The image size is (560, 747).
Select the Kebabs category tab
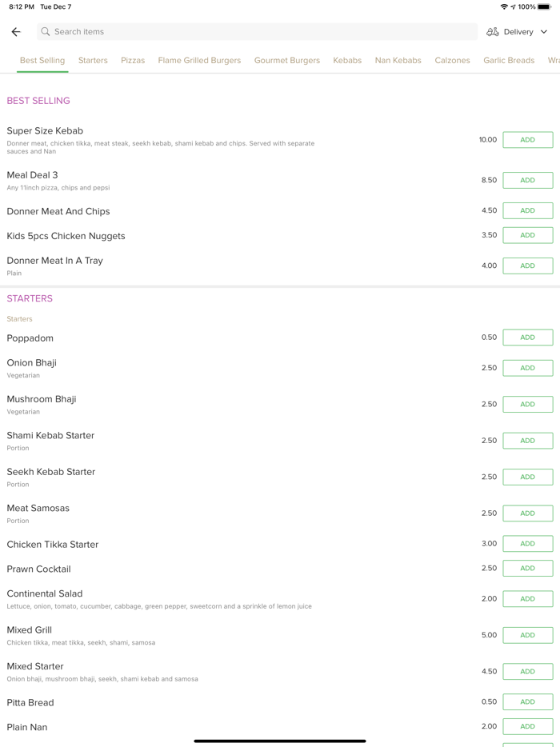[x=347, y=60]
